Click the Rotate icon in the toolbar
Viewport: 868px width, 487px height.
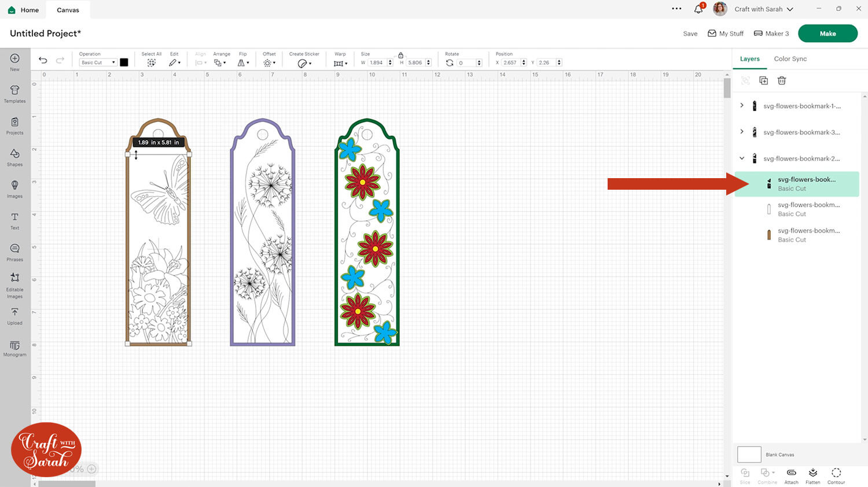(x=450, y=62)
